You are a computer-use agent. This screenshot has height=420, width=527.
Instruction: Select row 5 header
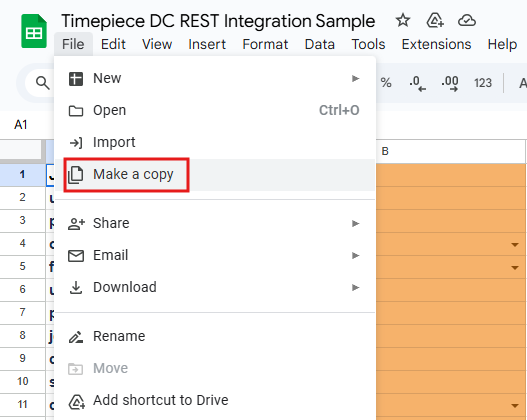22,267
